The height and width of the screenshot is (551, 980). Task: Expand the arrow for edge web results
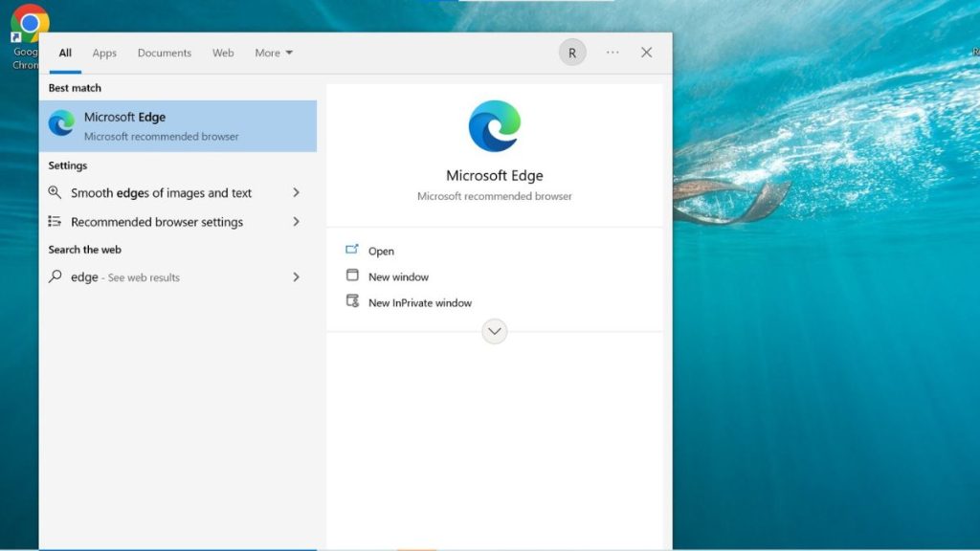tap(296, 277)
